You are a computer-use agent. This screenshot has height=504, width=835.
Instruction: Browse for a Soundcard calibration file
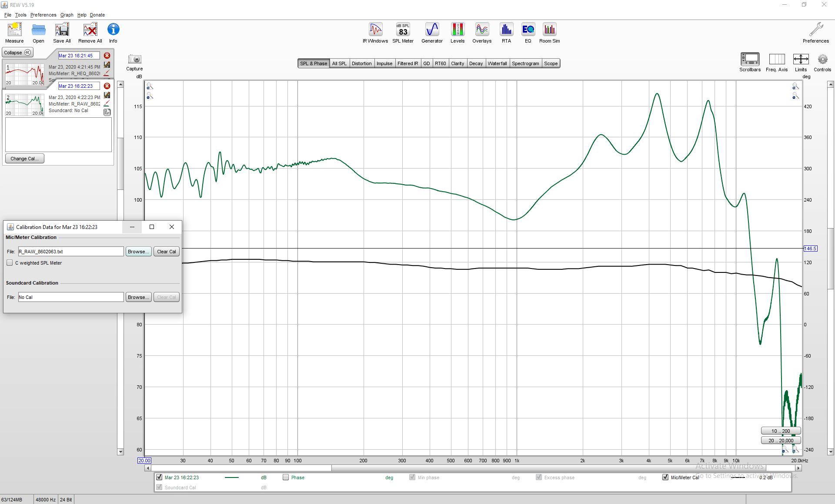(139, 297)
